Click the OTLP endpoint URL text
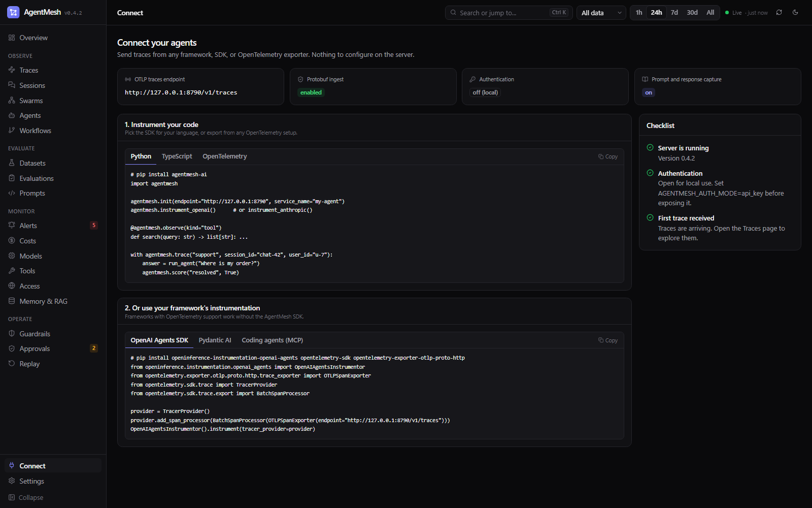812x508 pixels. click(x=181, y=92)
